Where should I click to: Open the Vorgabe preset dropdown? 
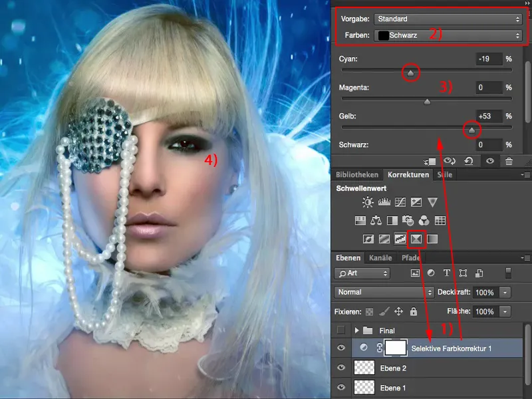pos(448,19)
